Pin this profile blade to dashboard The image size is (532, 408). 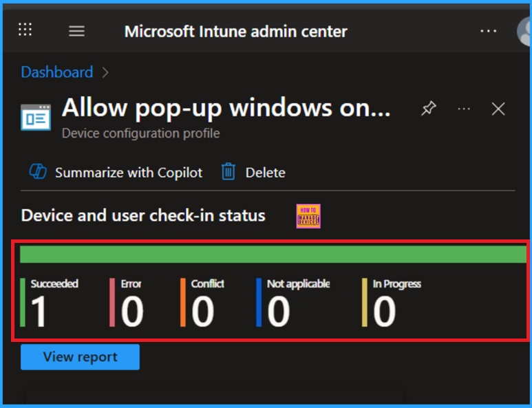tap(429, 109)
